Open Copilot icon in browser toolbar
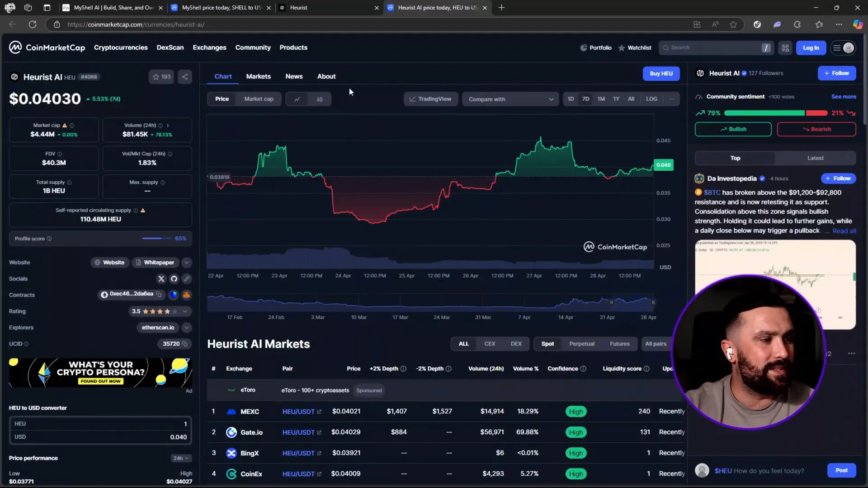868x488 pixels. click(x=858, y=24)
